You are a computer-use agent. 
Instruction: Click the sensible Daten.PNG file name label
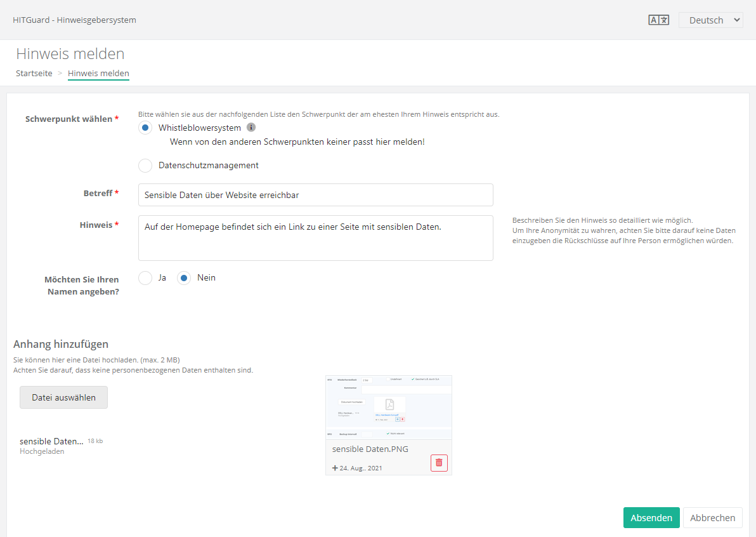pyautogui.click(x=370, y=449)
